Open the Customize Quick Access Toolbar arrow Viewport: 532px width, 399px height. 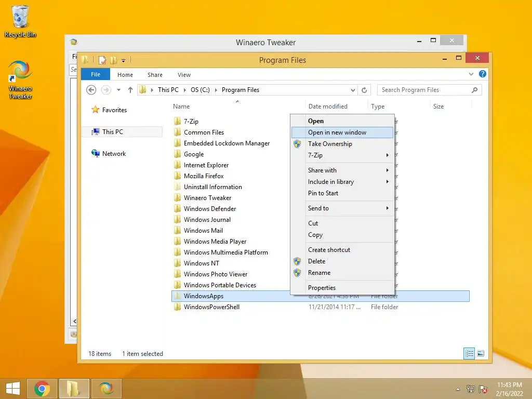(x=124, y=61)
